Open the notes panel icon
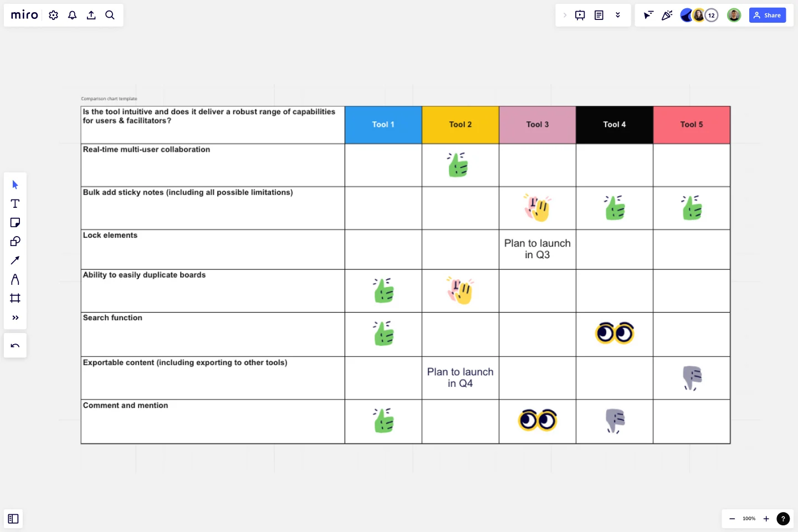This screenshot has width=798, height=532. (x=599, y=15)
